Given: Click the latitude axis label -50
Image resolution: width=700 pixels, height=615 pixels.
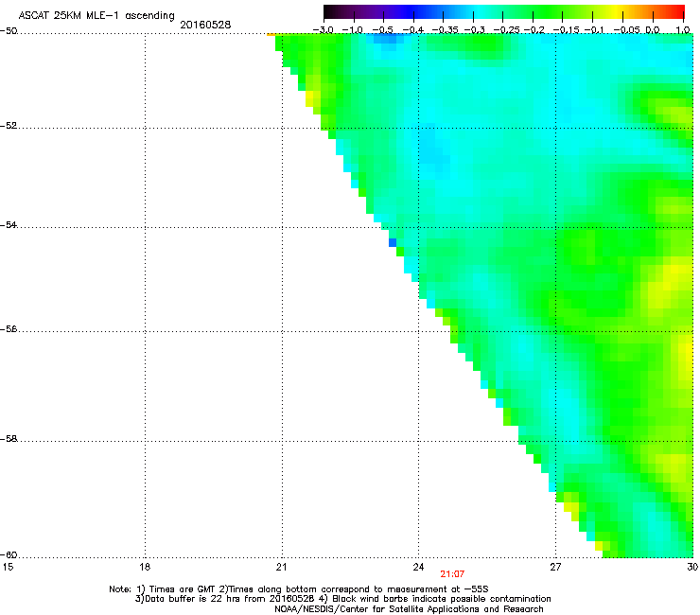Looking at the screenshot, I should click(x=9, y=31).
